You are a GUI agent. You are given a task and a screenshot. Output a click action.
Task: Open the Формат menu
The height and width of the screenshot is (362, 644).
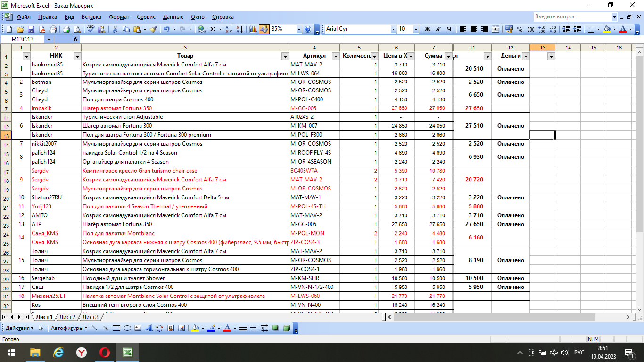click(119, 17)
